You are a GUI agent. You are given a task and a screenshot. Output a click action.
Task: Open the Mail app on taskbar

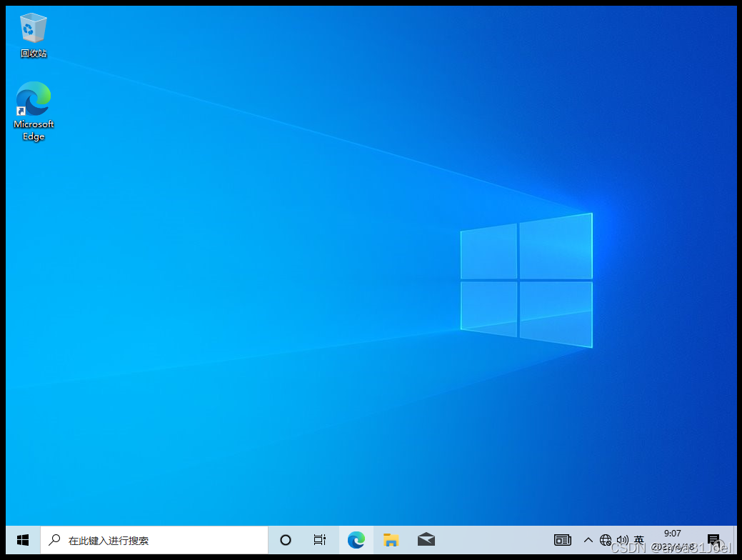pyautogui.click(x=426, y=540)
